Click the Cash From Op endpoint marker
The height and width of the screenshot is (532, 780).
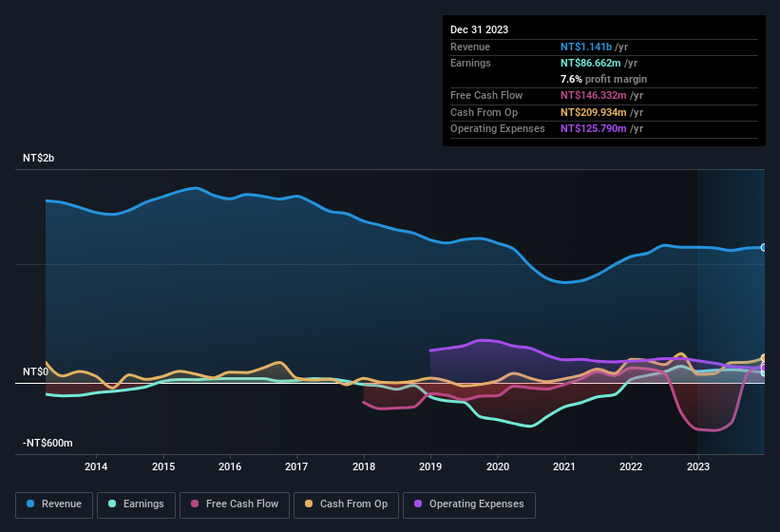tap(764, 358)
